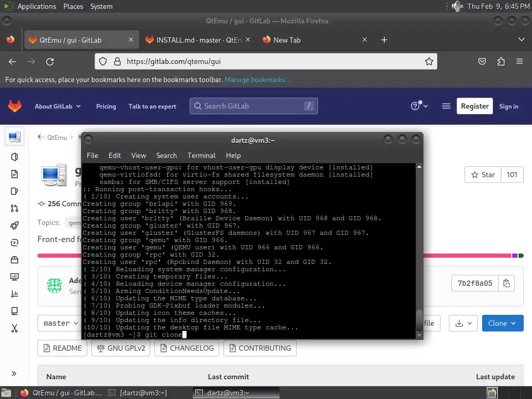Click the Manage bookmarks link
The height and width of the screenshot is (399, 532).
tap(258, 79)
